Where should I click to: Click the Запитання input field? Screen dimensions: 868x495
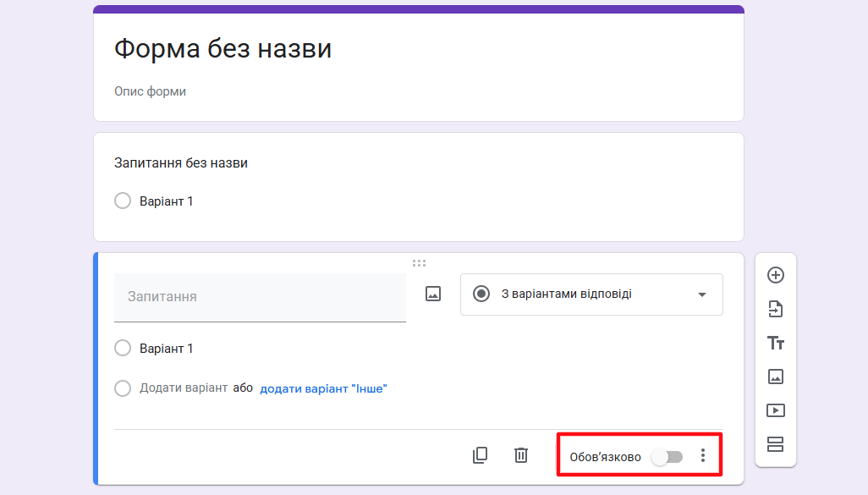260,297
